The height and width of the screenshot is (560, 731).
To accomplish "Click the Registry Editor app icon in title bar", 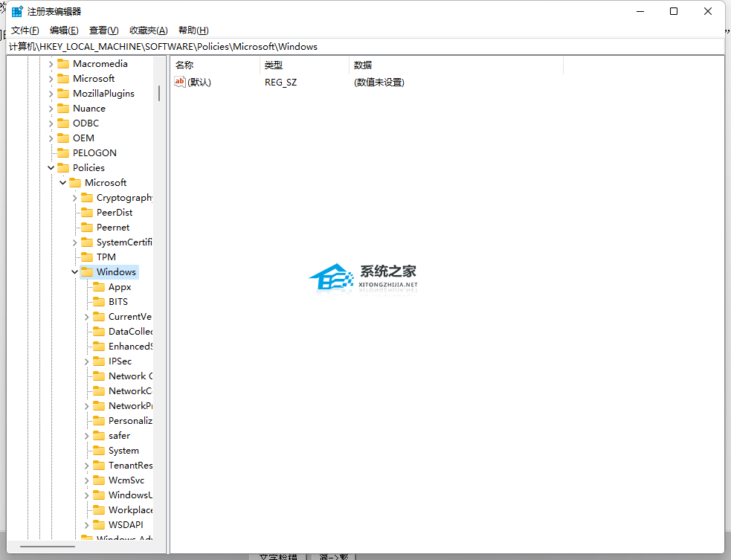I will (17, 11).
